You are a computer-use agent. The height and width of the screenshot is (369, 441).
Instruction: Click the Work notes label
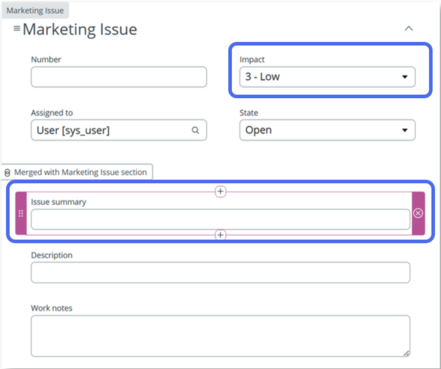tap(52, 308)
